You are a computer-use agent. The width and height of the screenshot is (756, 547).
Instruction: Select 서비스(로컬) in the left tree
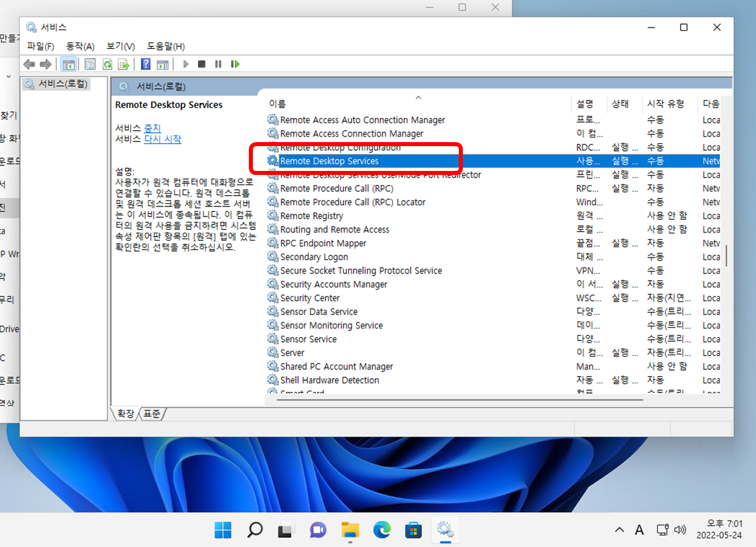coord(56,84)
